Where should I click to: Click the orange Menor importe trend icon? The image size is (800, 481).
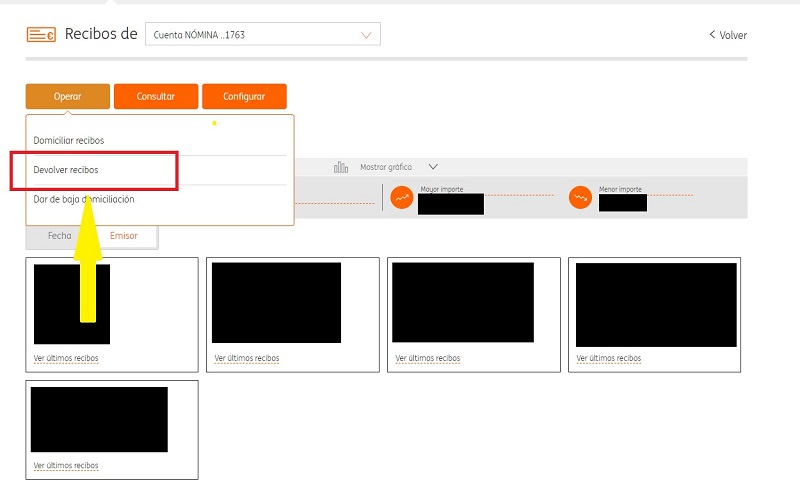(x=580, y=198)
